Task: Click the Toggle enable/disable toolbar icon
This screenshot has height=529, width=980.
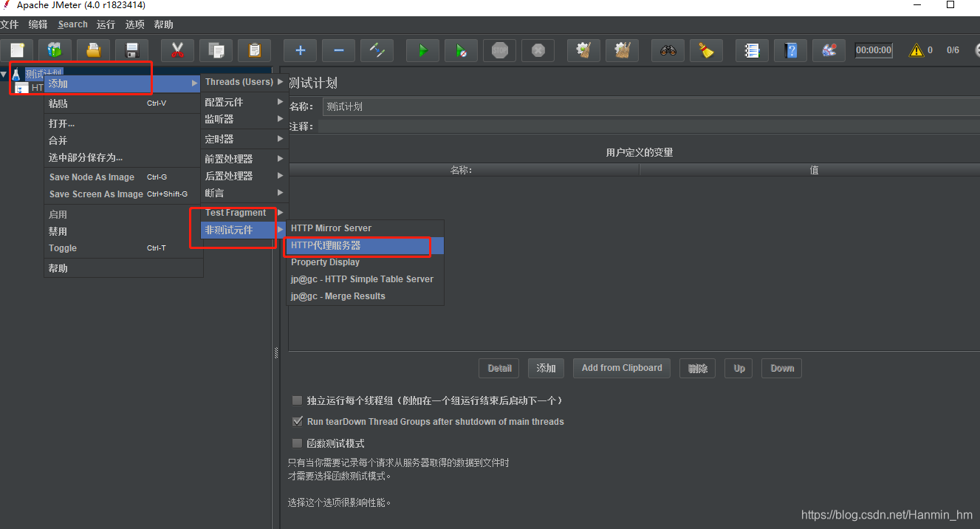Action: [377, 51]
